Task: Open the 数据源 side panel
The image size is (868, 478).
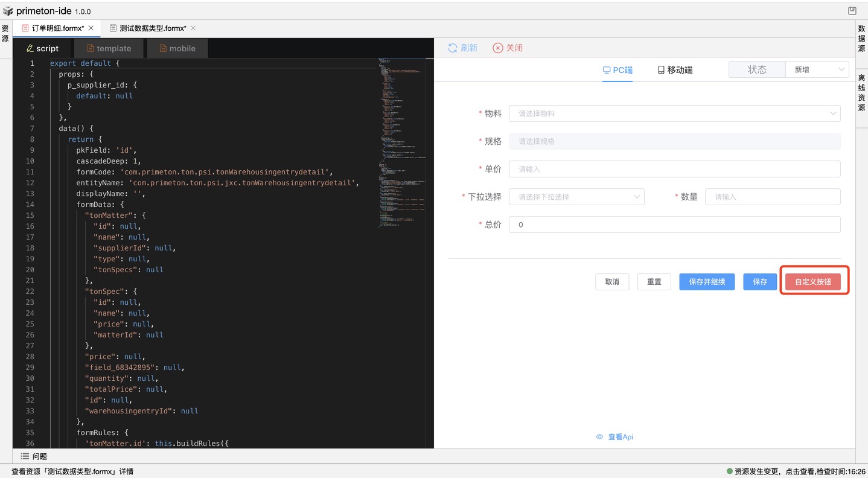Action: (861, 39)
